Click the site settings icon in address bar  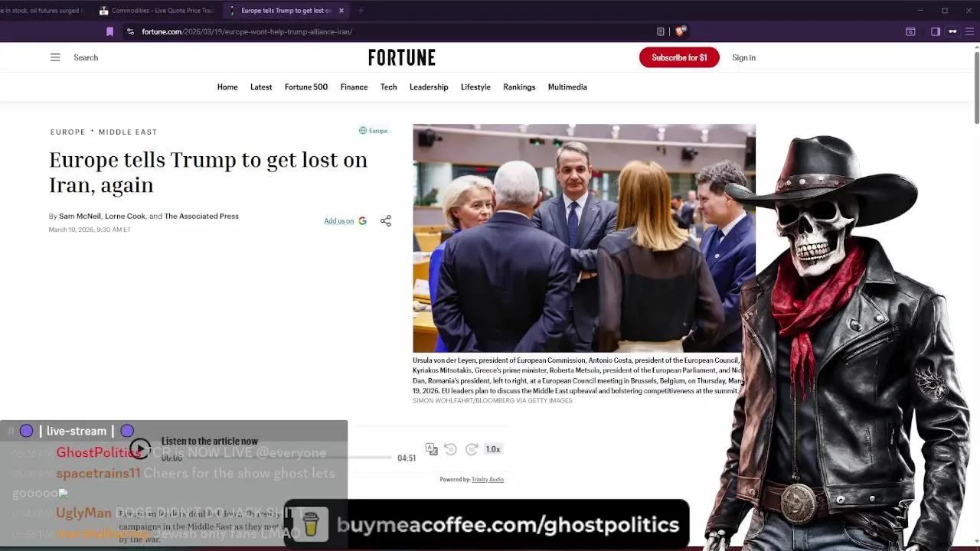pyautogui.click(x=130, y=31)
